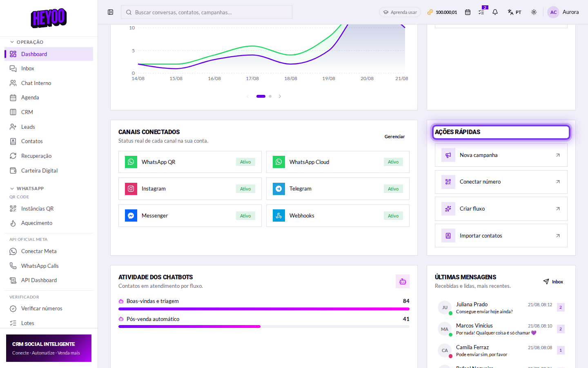The image size is (588, 368).
Task: Open Aquecimento in sidebar
Action: pyautogui.click(x=49, y=223)
